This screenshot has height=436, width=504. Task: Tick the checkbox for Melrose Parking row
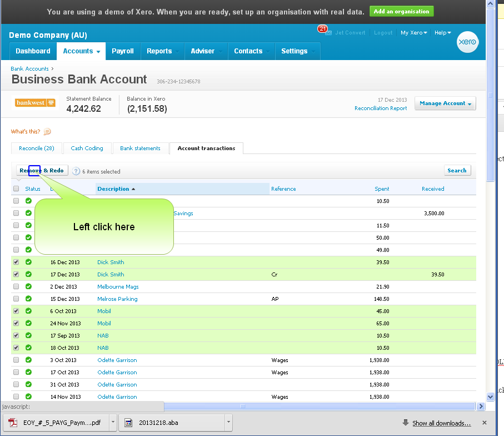tap(16, 299)
